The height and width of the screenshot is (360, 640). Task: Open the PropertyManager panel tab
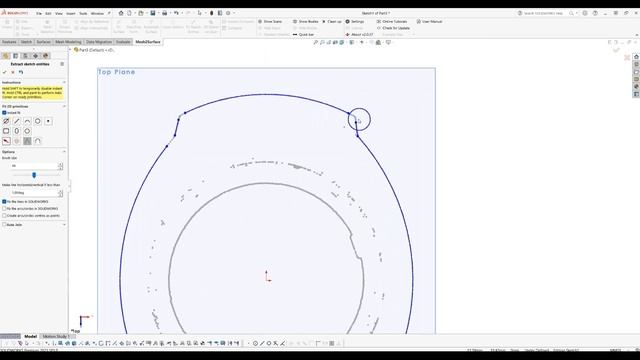click(x=16, y=56)
